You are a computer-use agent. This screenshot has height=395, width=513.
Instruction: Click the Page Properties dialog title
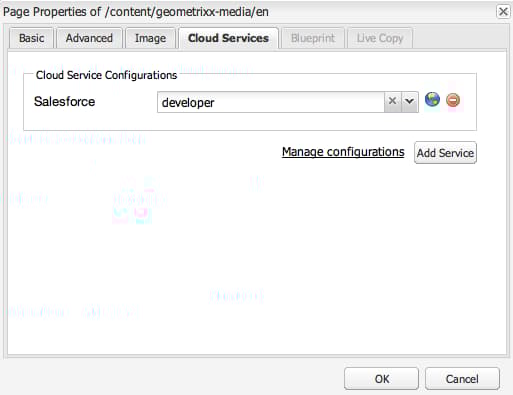click(136, 12)
